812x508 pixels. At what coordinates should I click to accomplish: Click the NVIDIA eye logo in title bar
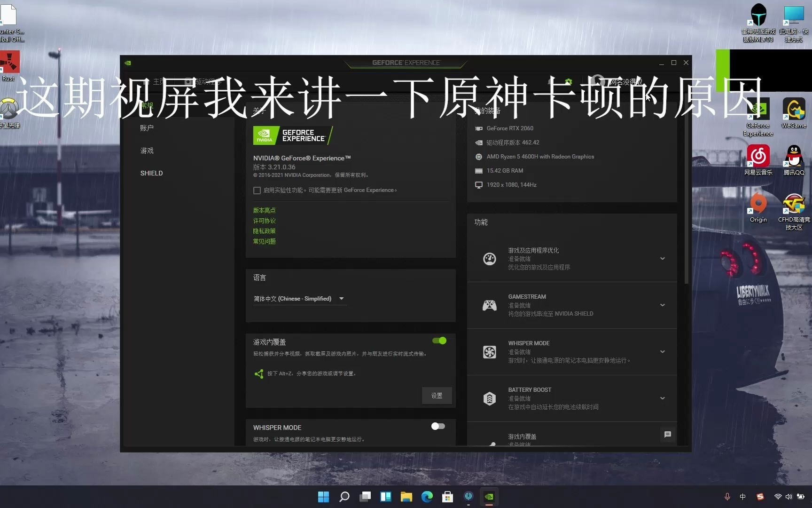[128, 63]
